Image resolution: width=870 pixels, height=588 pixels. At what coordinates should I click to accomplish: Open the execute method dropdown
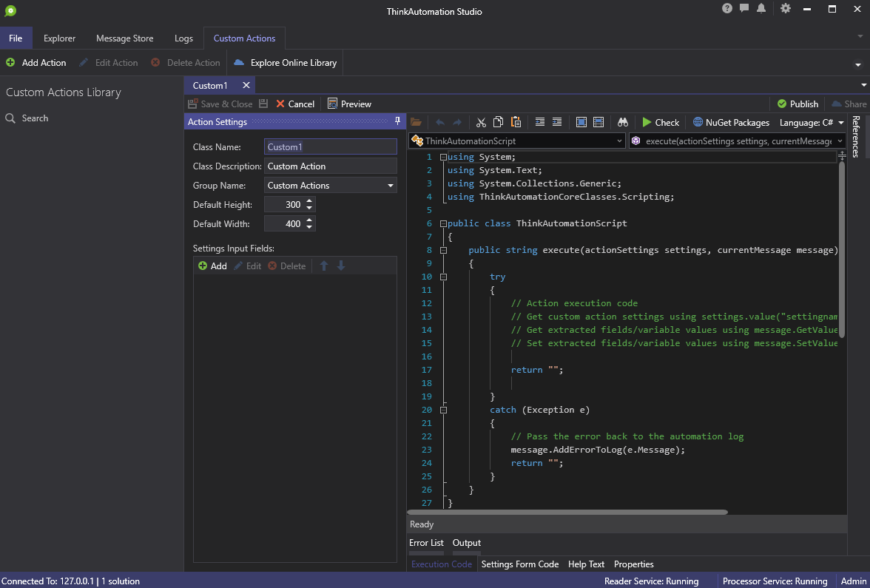738,141
